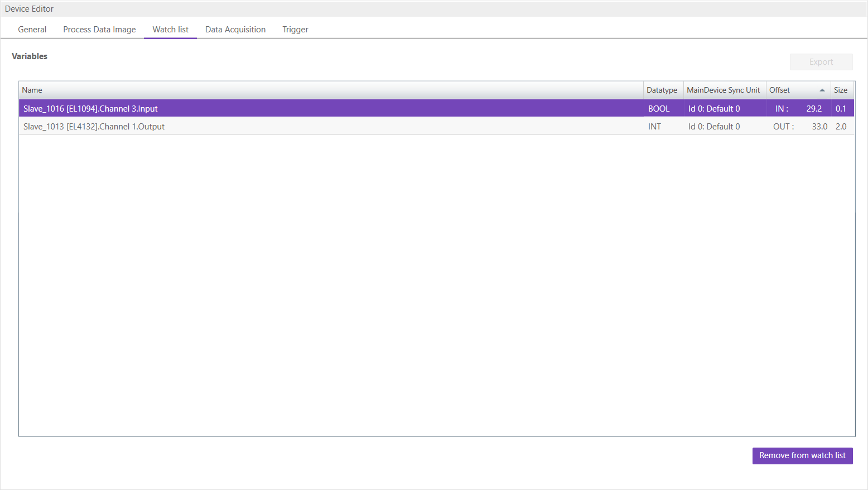Switch to the General tab
Image resolution: width=868 pixels, height=490 pixels.
[x=32, y=29]
